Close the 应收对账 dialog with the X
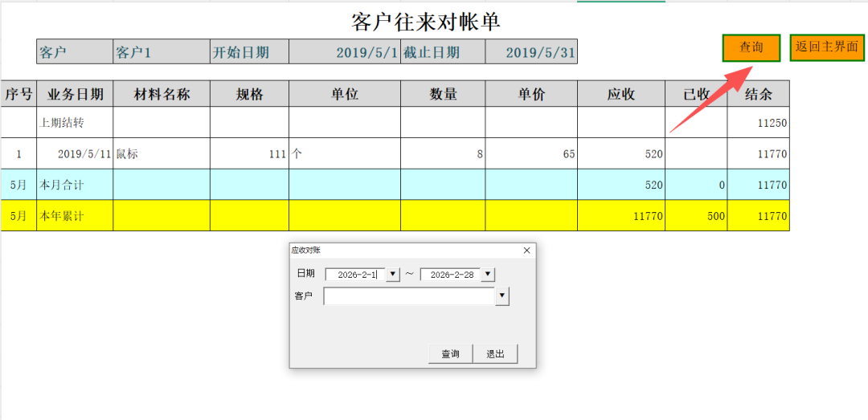The height and width of the screenshot is (420, 868). tap(527, 251)
